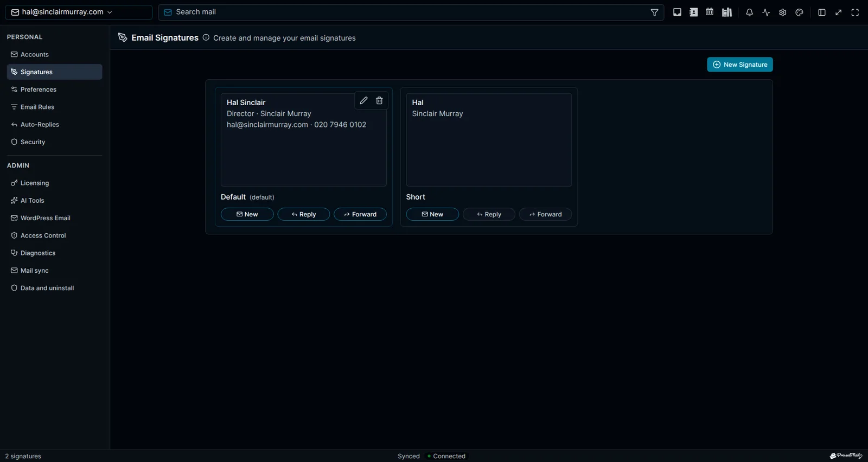Toggle New for the Default signature

(247, 214)
